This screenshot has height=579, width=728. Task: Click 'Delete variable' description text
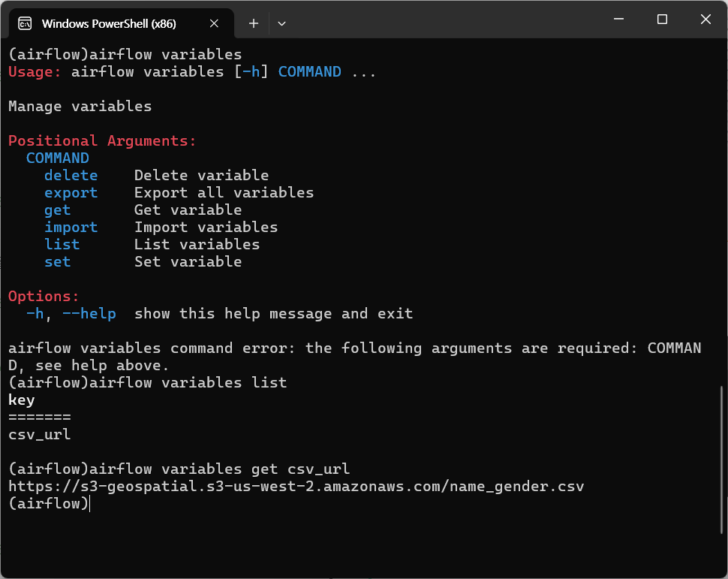(201, 175)
